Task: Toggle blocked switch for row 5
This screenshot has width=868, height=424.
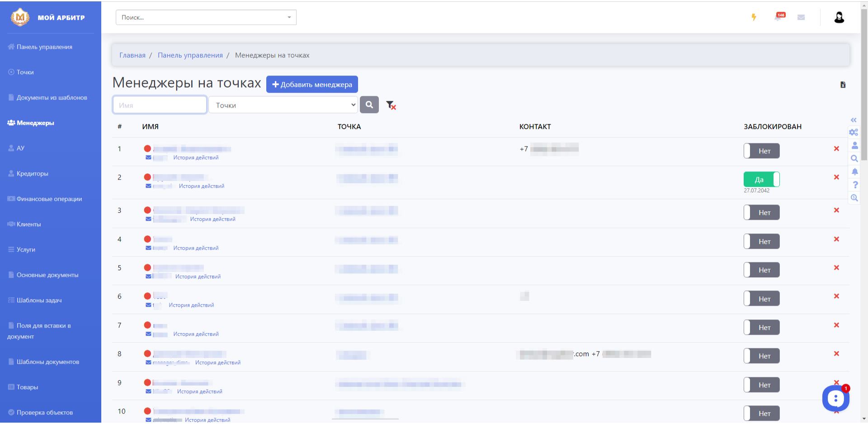Action: pyautogui.click(x=762, y=270)
